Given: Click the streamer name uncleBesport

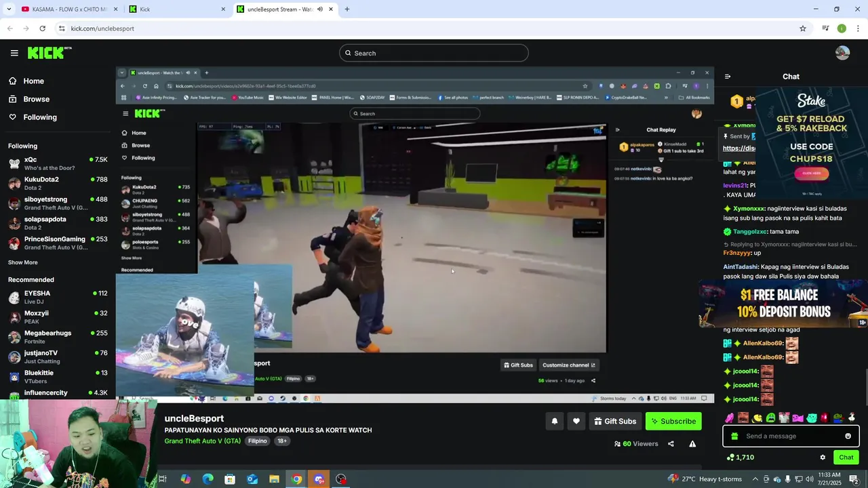Looking at the screenshot, I should click(x=194, y=419).
